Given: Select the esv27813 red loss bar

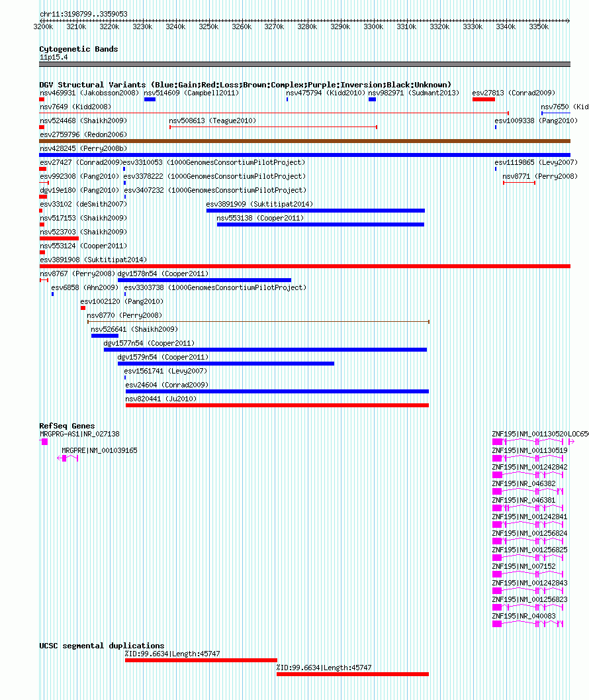Looking at the screenshot, I should 484,99.
